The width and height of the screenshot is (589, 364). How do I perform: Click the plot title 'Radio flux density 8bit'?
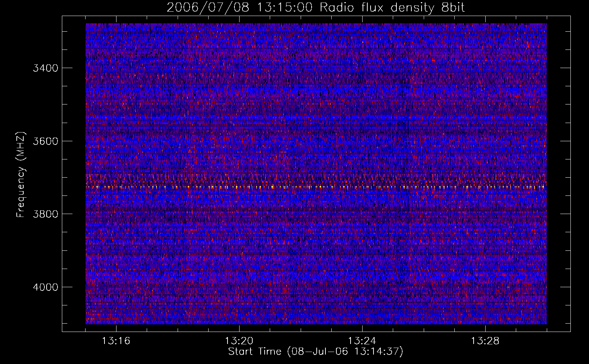(x=392, y=7)
